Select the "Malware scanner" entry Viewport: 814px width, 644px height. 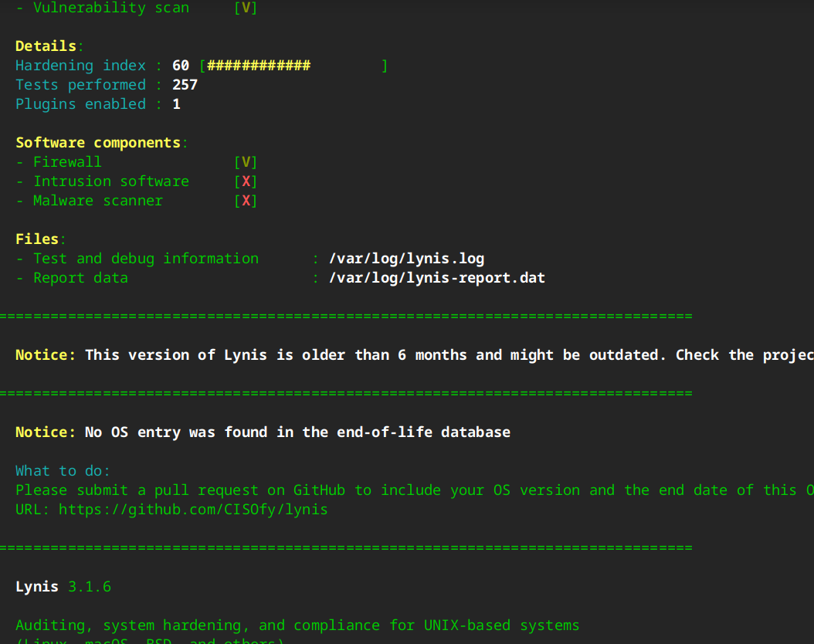tap(98, 200)
